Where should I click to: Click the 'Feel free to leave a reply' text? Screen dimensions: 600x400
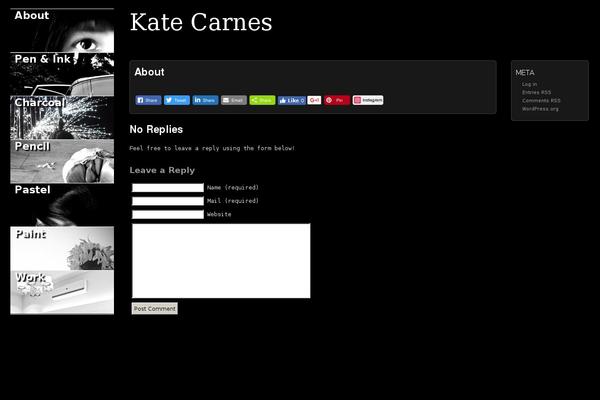pos(212,148)
